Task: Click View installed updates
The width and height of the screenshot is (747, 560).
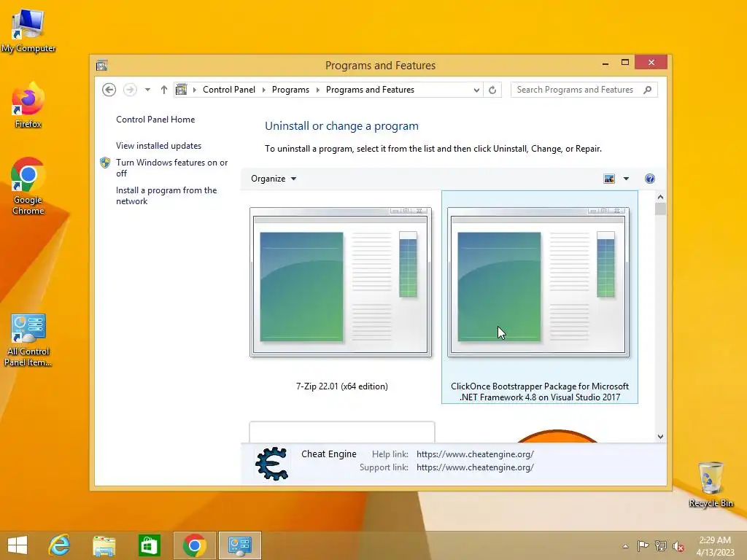Action: pos(158,146)
